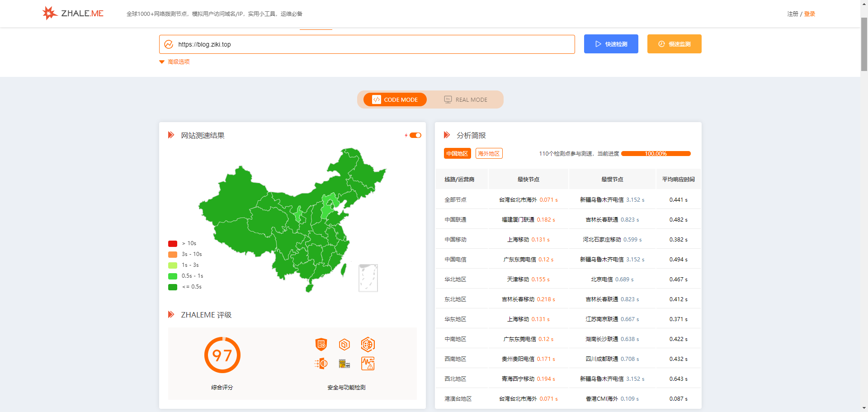Viewport: 868px width, 412px height.
Task: Select the 中国移动 row label
Action: 455,239
